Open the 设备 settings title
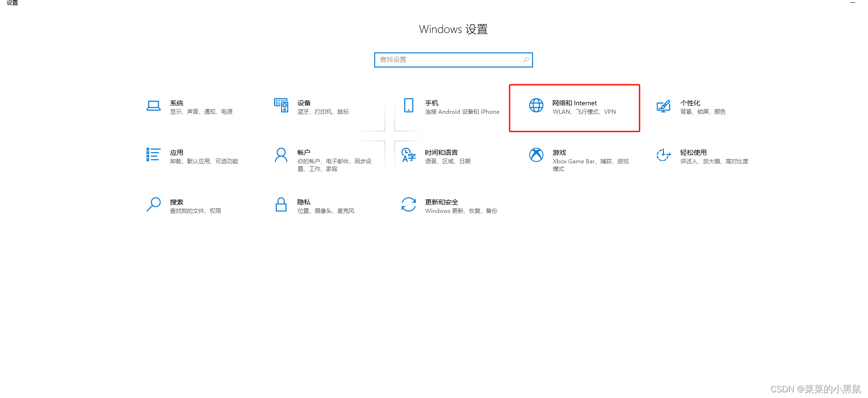The height and width of the screenshot is (398, 868). click(304, 103)
